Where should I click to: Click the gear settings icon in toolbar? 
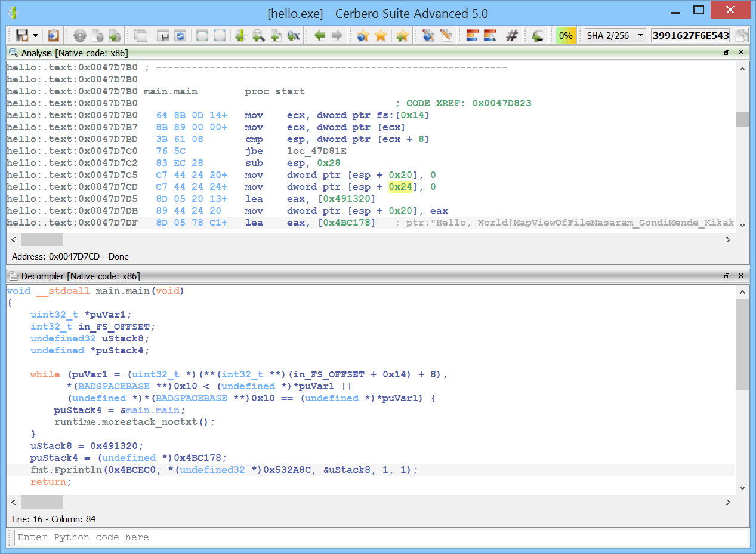pos(79,35)
